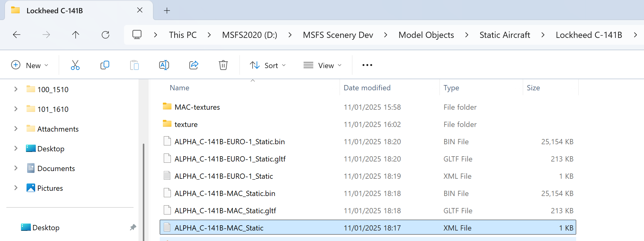
Task: Go back to the previous folder
Action: pyautogui.click(x=17, y=35)
